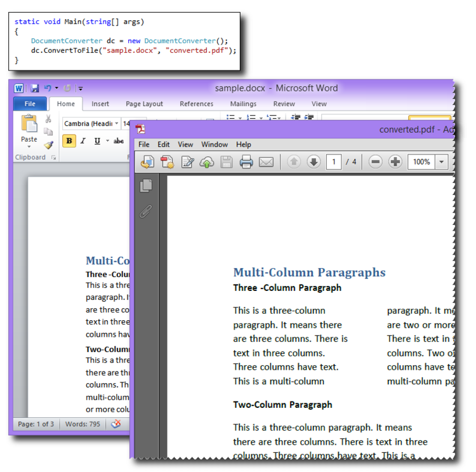476x472 pixels.
Task: Click the Cut scissors icon
Action: click(x=48, y=119)
